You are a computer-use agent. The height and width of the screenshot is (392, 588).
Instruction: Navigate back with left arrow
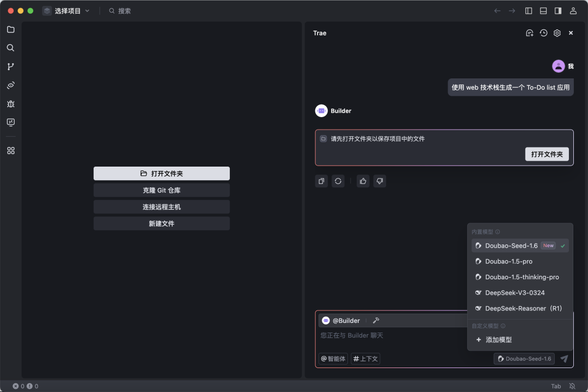pos(497,11)
